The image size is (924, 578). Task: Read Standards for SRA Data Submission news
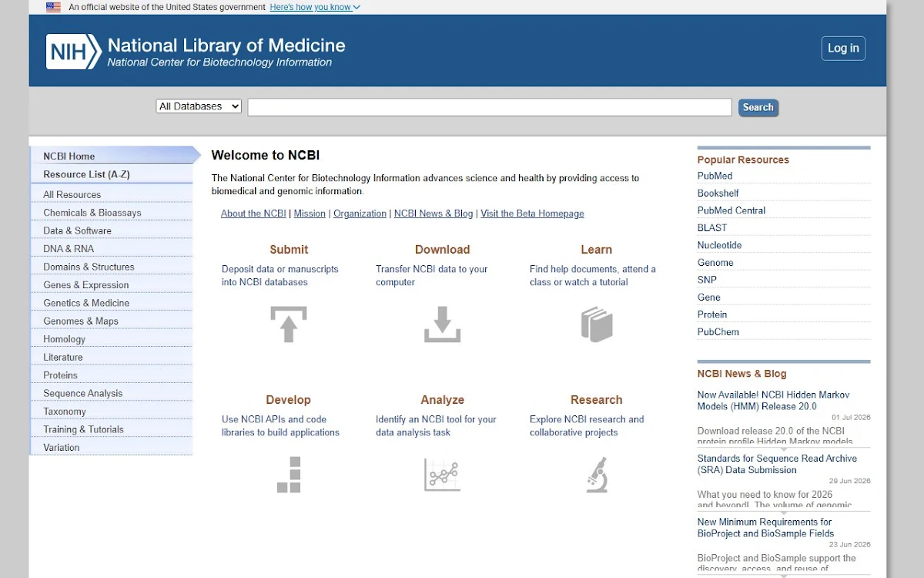click(777, 464)
